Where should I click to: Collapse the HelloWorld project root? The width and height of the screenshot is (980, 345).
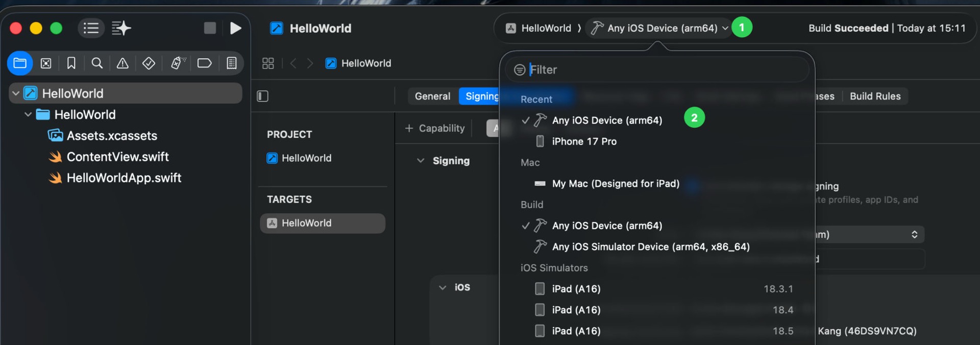pos(16,93)
